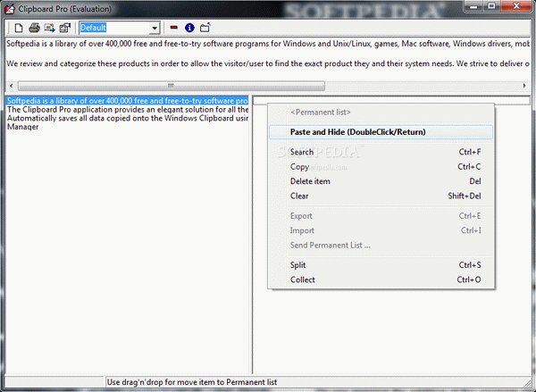536x392 pixels.
Task: Open the blue info icon
Action: click(x=189, y=28)
